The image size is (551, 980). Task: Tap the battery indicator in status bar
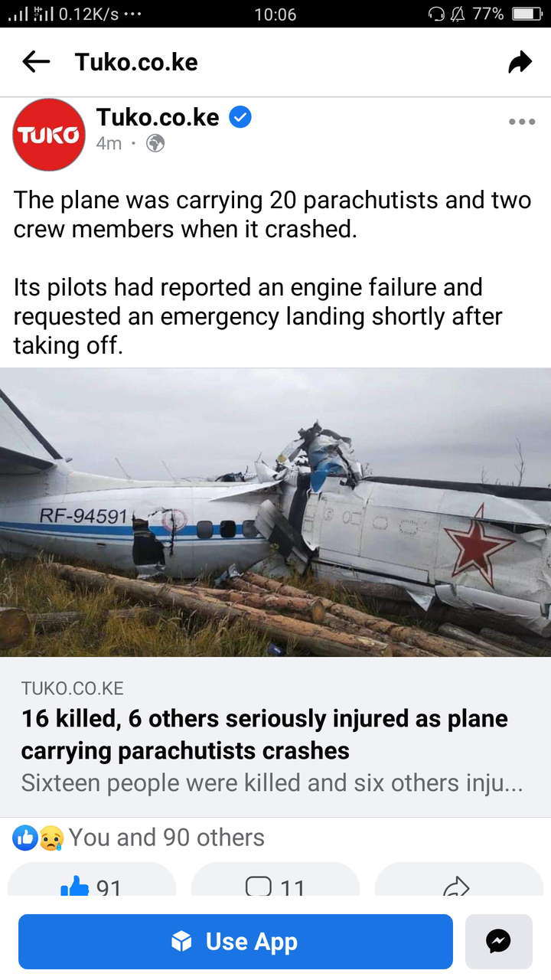[x=527, y=14]
